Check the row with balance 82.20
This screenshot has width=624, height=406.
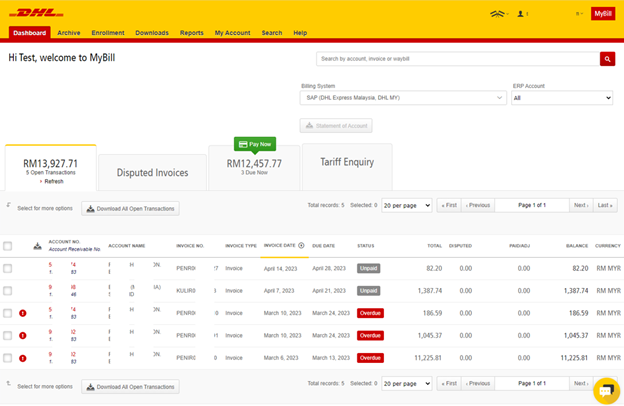8,269
